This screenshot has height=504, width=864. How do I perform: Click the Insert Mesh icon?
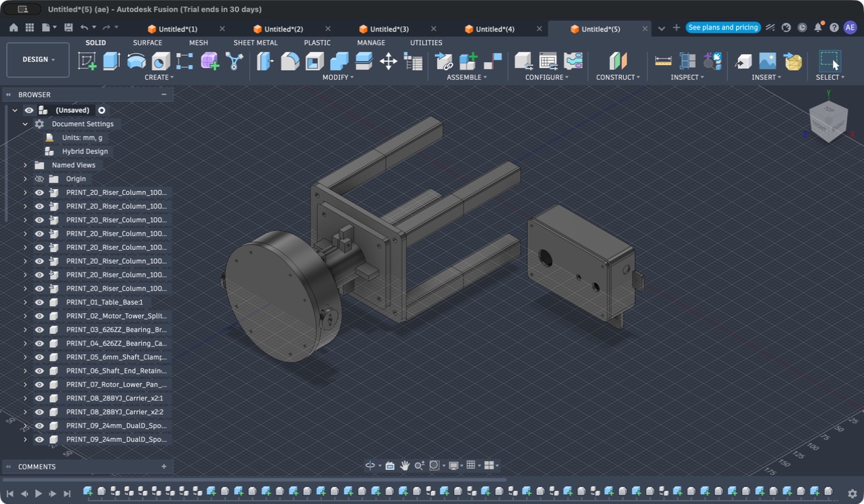click(x=792, y=61)
